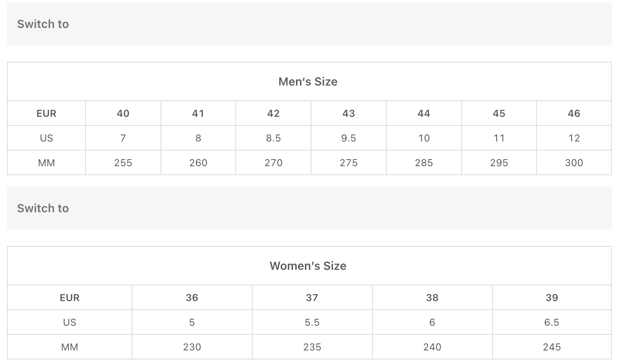Select EUR size 46 in men's table

(x=574, y=114)
